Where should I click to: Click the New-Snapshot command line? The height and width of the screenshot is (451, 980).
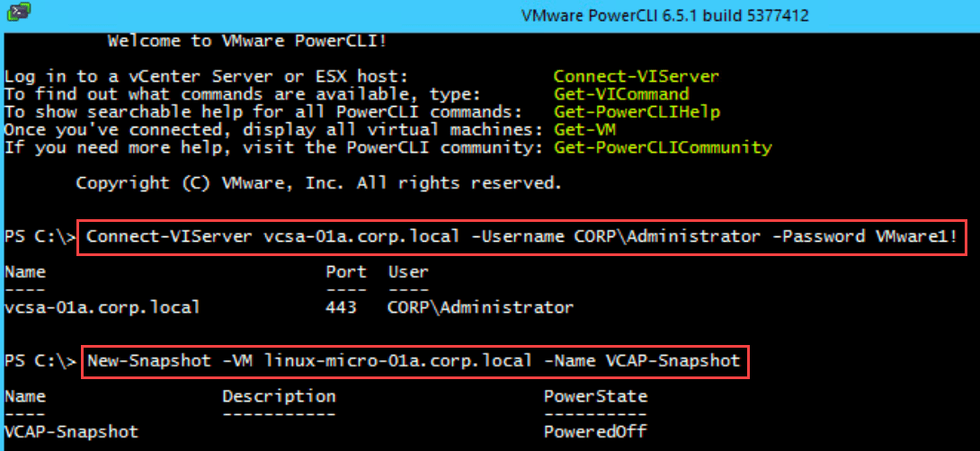tap(415, 361)
